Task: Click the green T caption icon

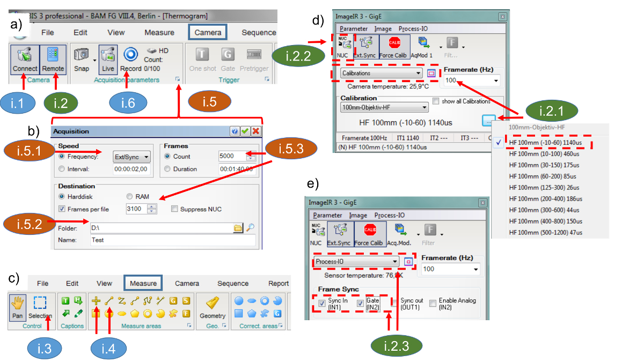Action: 66,301
